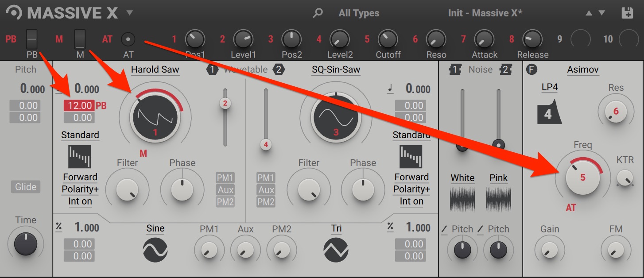Click the oscillator 2 wavetable position dial
Viewport: 644px width, 278px height.
pyautogui.click(x=336, y=117)
